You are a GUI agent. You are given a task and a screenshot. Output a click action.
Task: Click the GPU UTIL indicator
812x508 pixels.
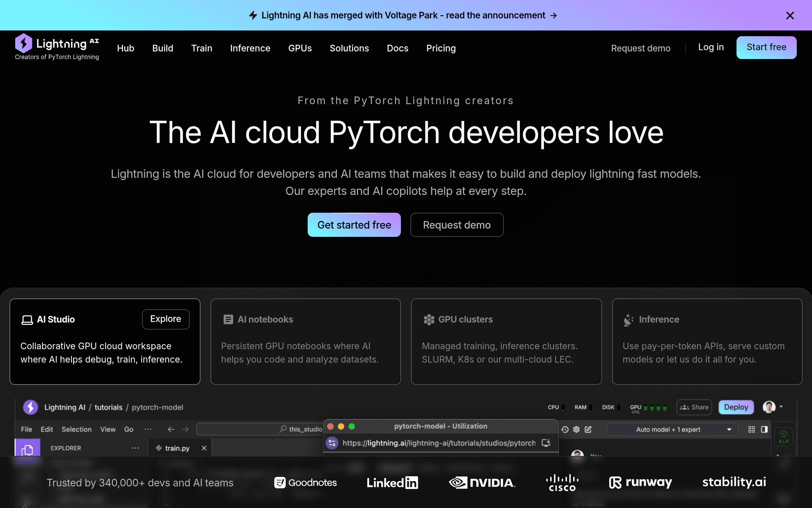point(648,408)
